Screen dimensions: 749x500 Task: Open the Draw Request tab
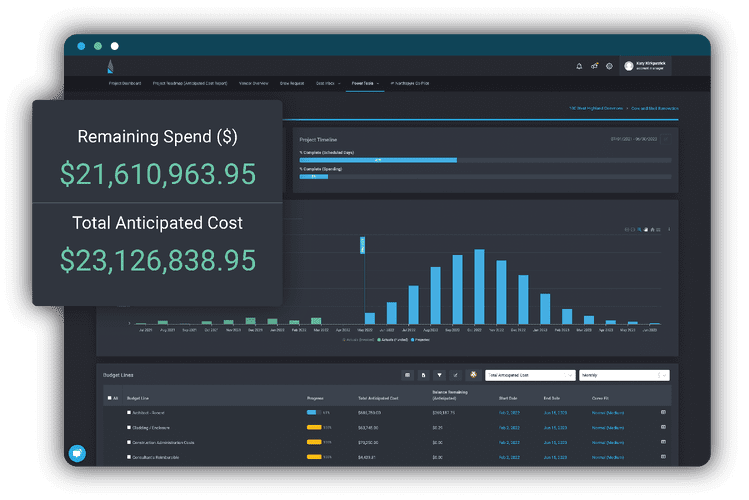tap(291, 83)
